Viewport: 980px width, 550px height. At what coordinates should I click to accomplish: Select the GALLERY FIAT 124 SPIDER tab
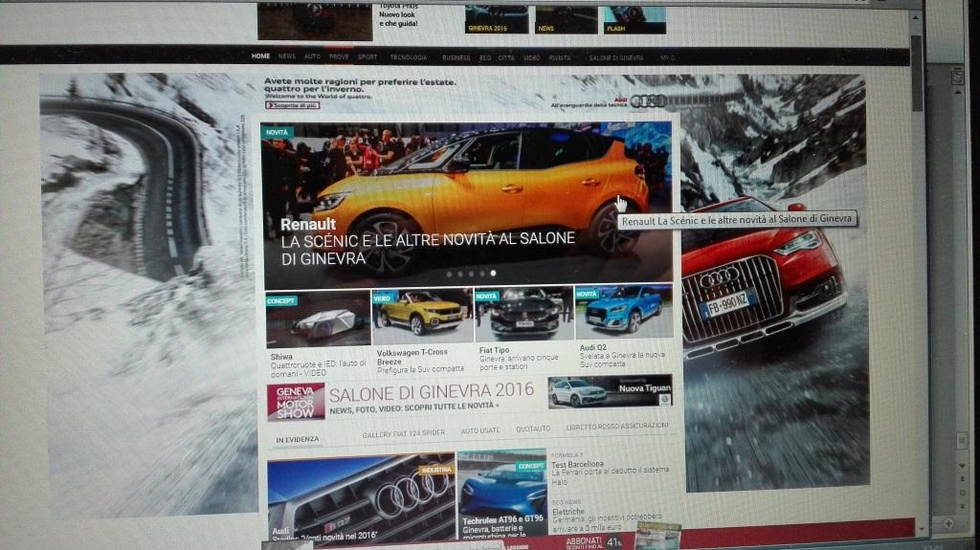[404, 433]
